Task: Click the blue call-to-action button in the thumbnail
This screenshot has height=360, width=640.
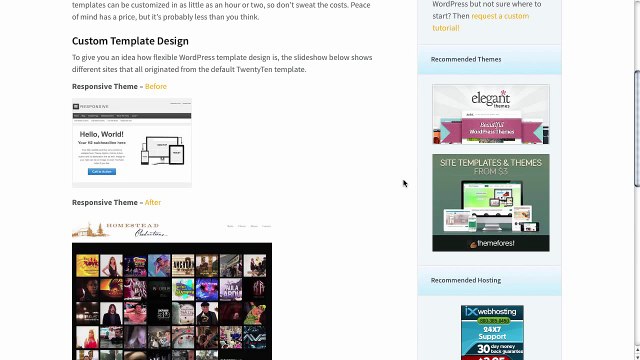Action: 102,171
